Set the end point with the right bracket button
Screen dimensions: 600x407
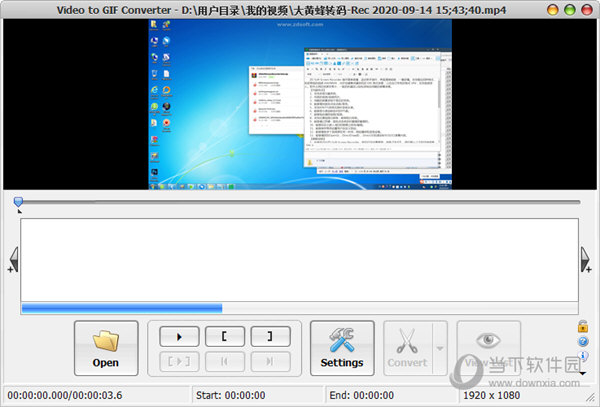click(270, 337)
